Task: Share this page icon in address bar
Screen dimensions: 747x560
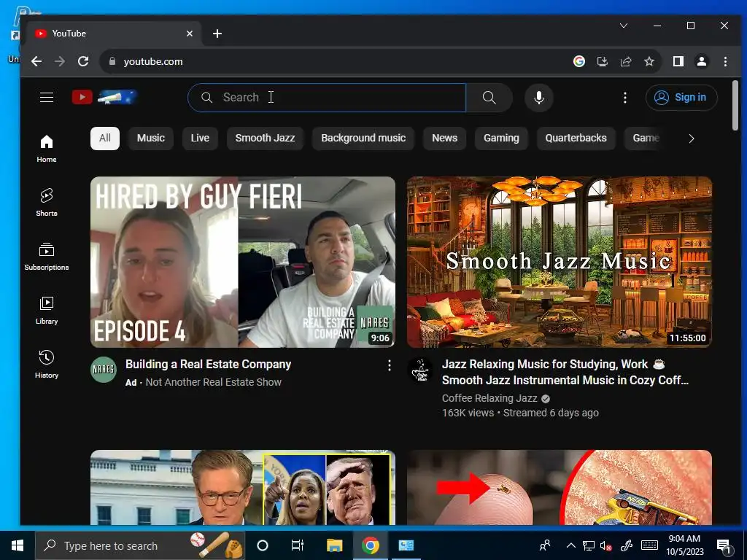Action: tap(625, 61)
